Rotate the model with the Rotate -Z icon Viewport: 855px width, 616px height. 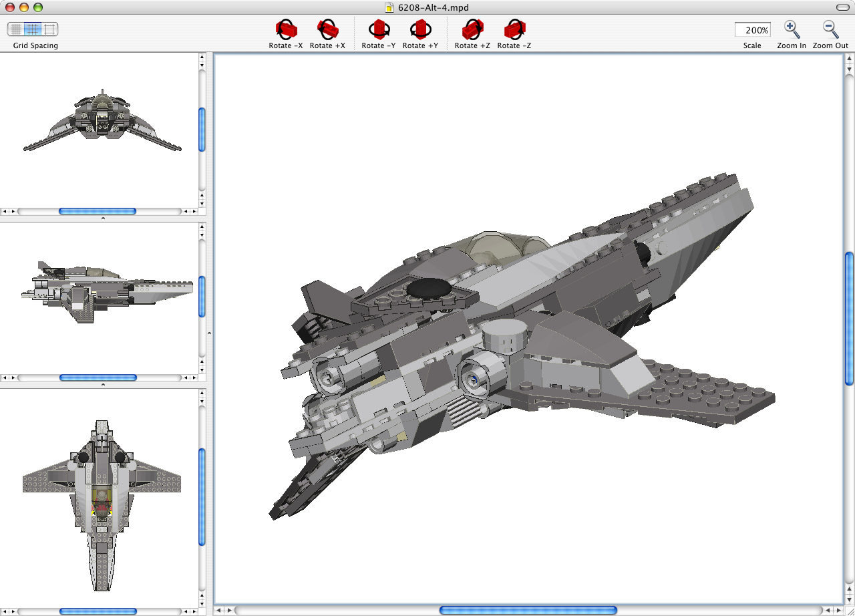coord(514,29)
